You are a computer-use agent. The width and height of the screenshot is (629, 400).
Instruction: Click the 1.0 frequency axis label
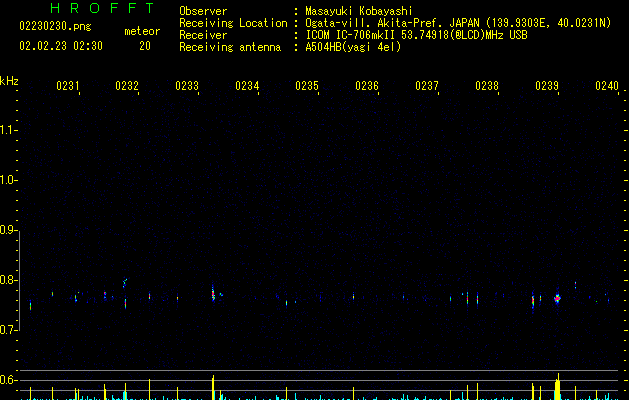8,180
